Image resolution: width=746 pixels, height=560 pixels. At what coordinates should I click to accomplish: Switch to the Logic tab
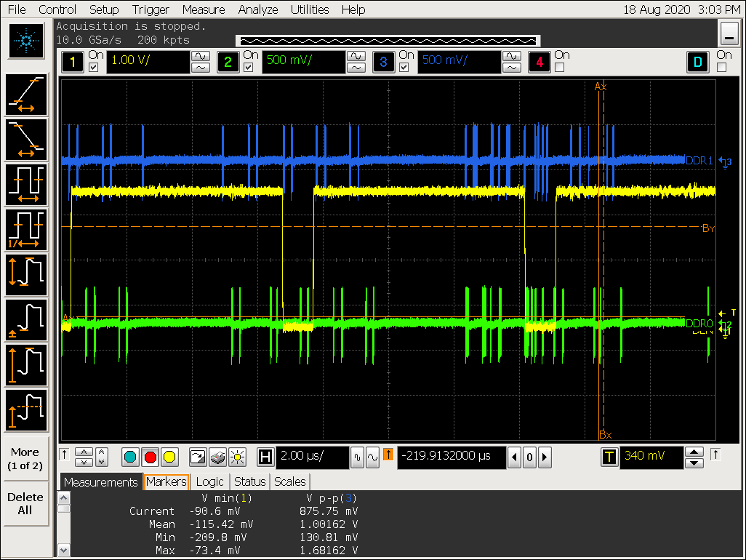click(x=210, y=482)
